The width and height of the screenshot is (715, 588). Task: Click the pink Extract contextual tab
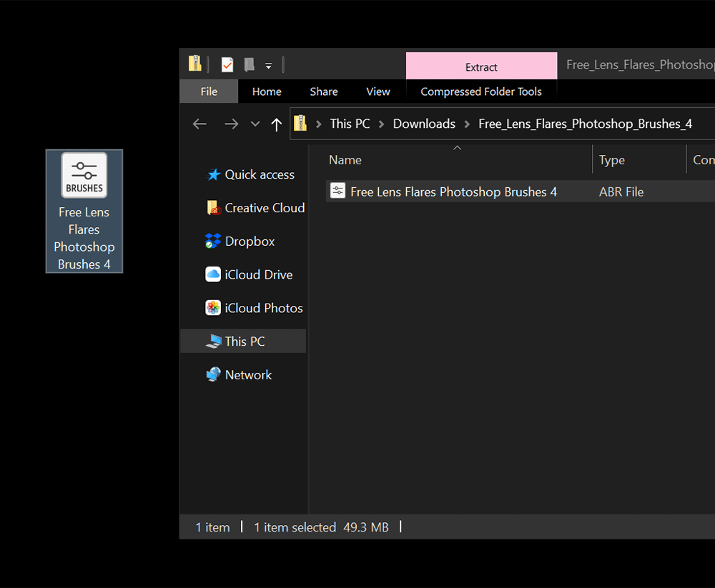(481, 66)
